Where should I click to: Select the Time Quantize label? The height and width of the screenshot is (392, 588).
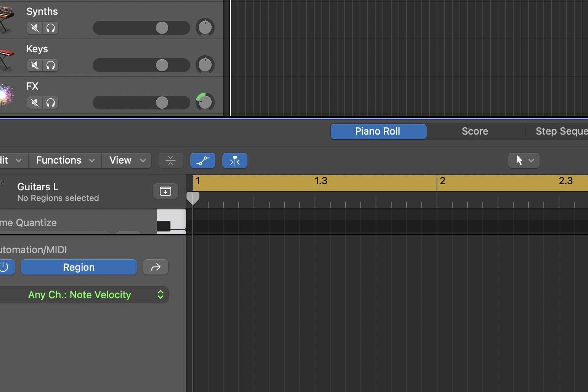coord(28,223)
